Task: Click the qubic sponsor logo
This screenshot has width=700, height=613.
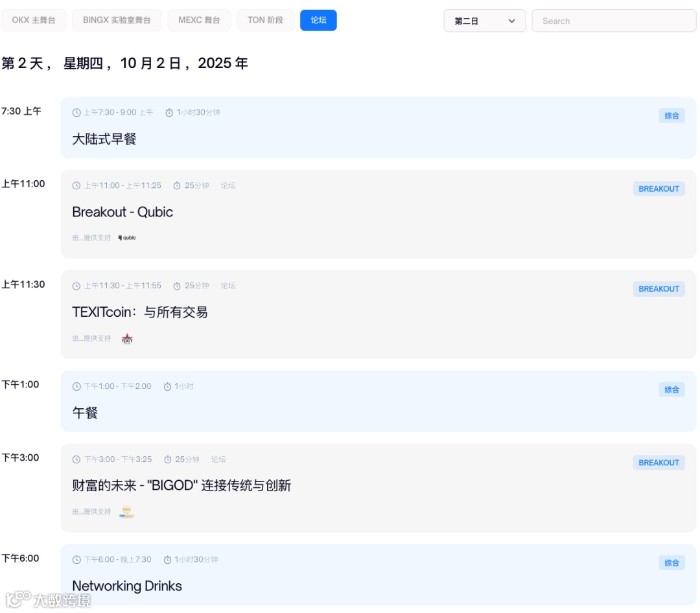Action: tap(127, 238)
